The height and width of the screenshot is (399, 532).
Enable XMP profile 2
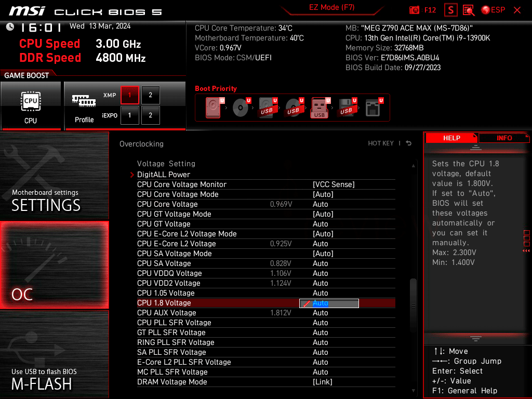(150, 95)
